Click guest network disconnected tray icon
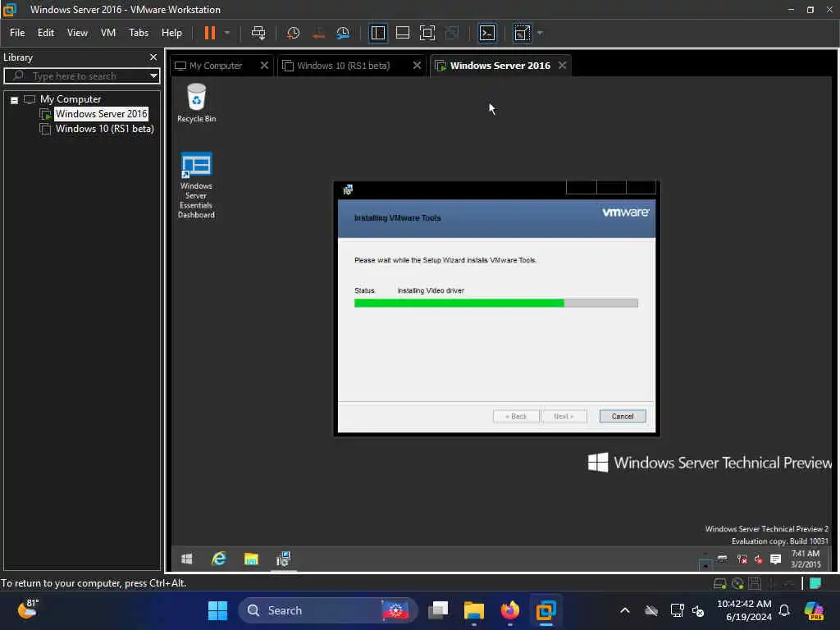The image size is (840, 630). pyautogui.click(x=742, y=559)
